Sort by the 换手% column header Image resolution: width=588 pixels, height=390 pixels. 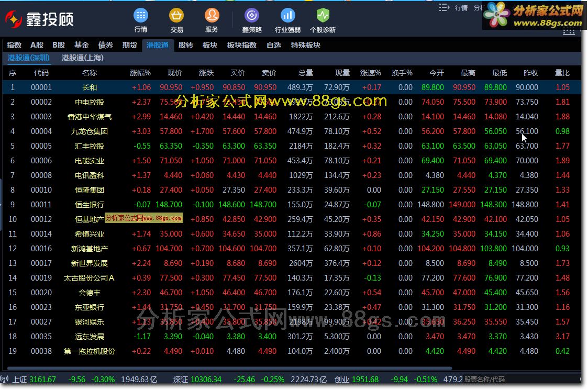402,73
